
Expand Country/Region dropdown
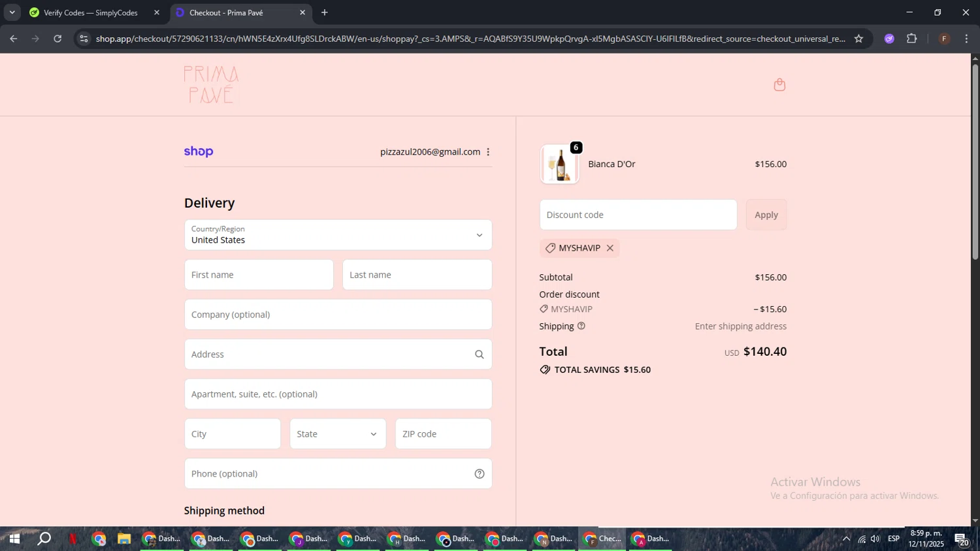tap(338, 235)
